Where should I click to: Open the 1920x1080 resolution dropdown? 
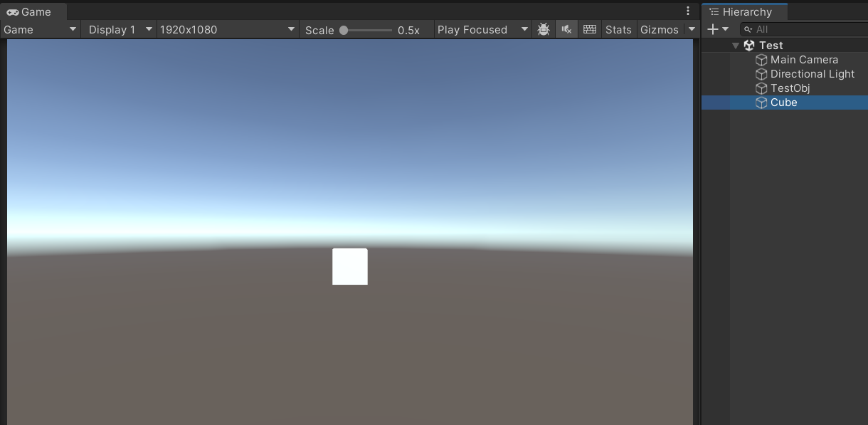[x=228, y=29]
